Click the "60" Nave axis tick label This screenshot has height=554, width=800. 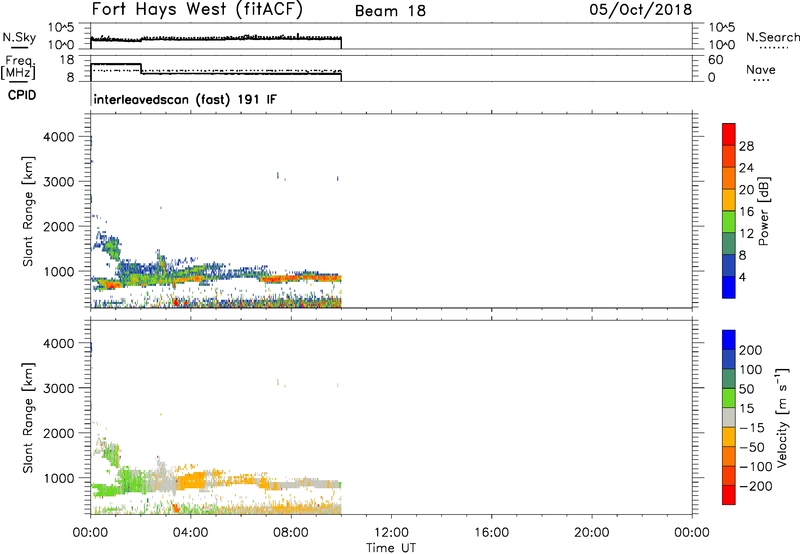[715, 60]
